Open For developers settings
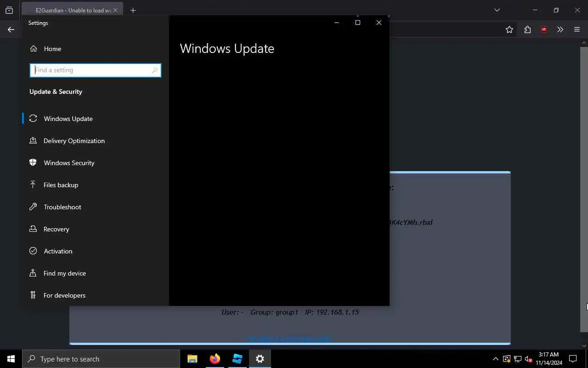The width and height of the screenshot is (588, 368). 96,295
